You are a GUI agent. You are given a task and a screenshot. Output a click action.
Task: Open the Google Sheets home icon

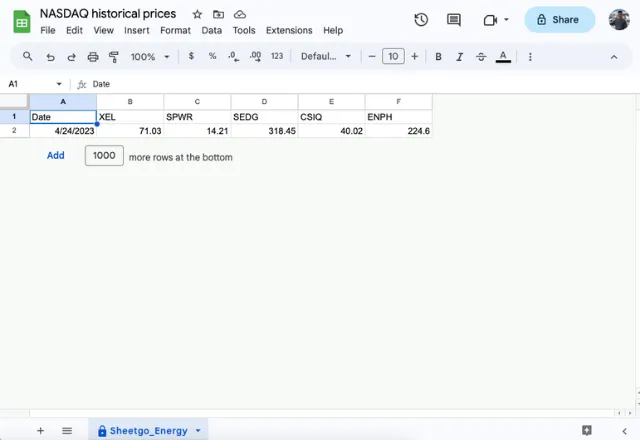point(22,21)
